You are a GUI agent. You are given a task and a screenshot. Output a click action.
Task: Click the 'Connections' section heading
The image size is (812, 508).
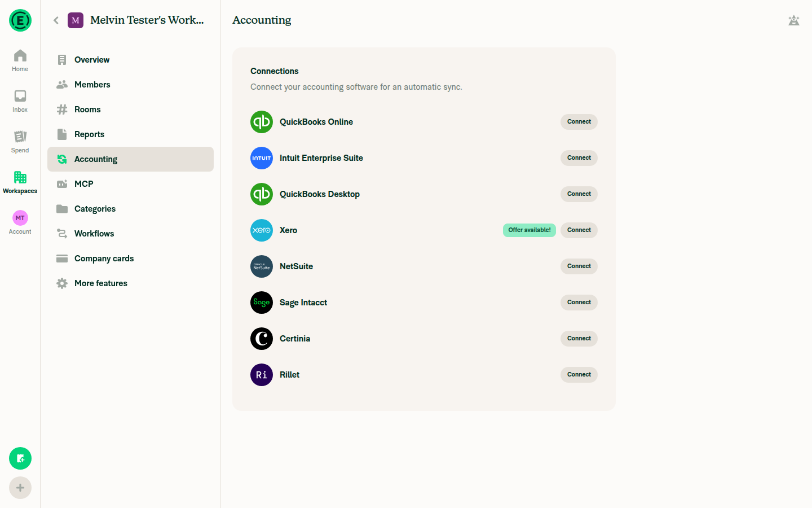(x=275, y=71)
